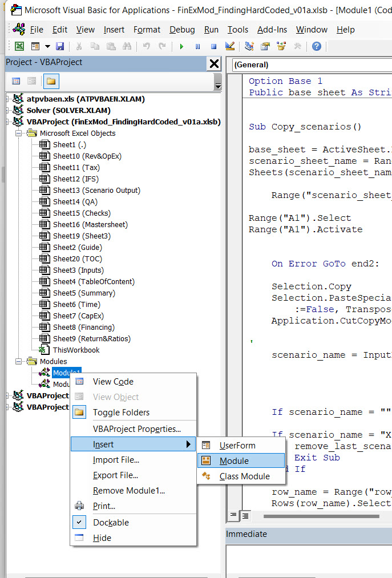392x578 pixels.
Task: Select Sheet5 (Summary) in tree
Action: pyautogui.click(x=84, y=293)
